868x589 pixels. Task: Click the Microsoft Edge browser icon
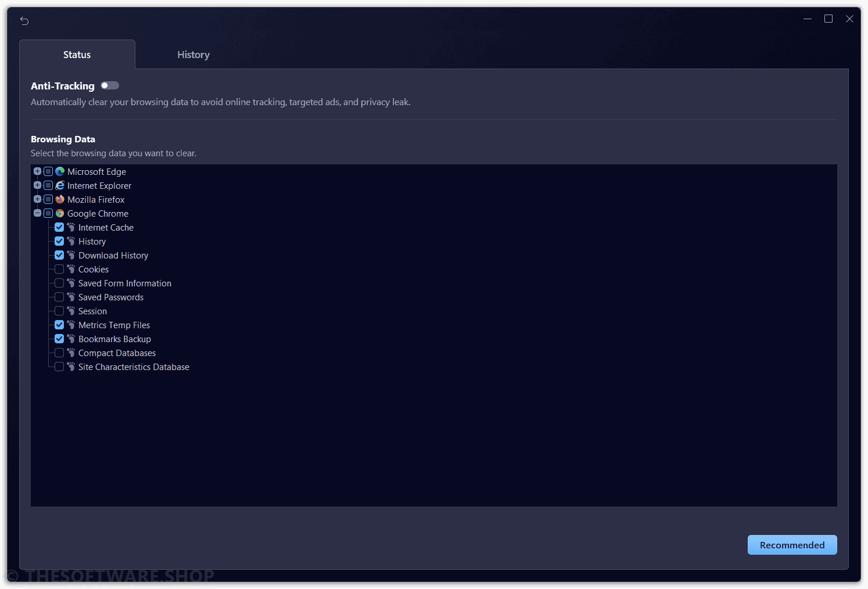point(60,171)
